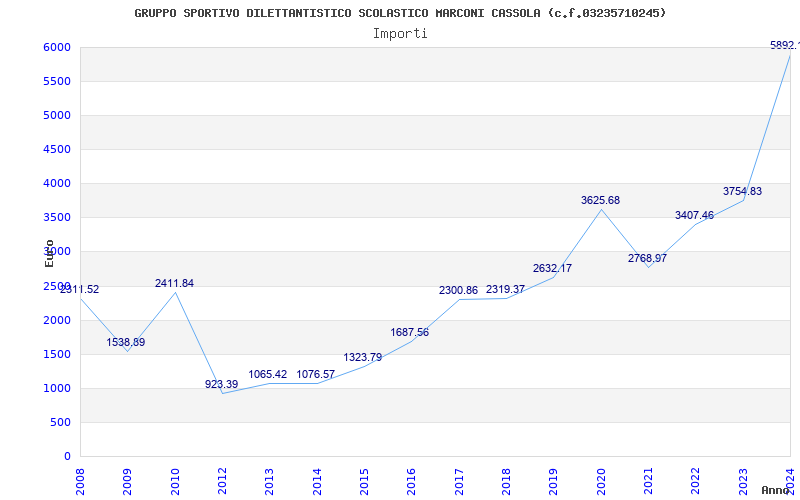Select y-axis value 5500

58,82
